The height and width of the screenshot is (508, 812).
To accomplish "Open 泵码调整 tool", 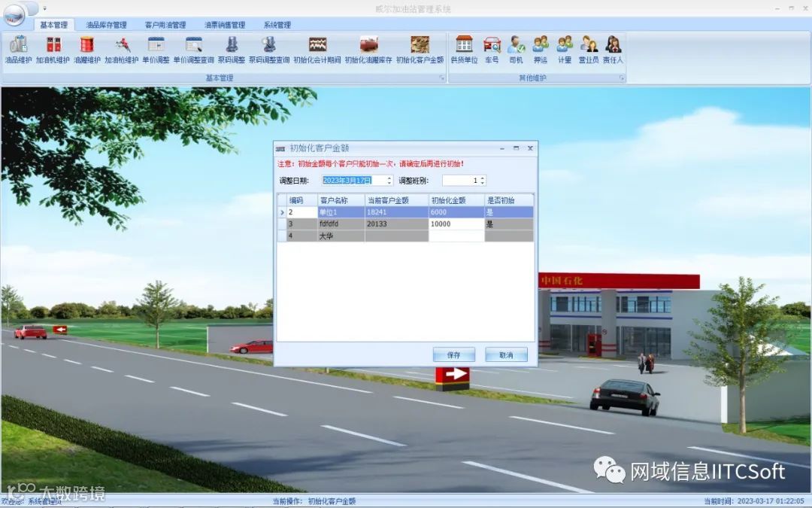I will point(232,50).
